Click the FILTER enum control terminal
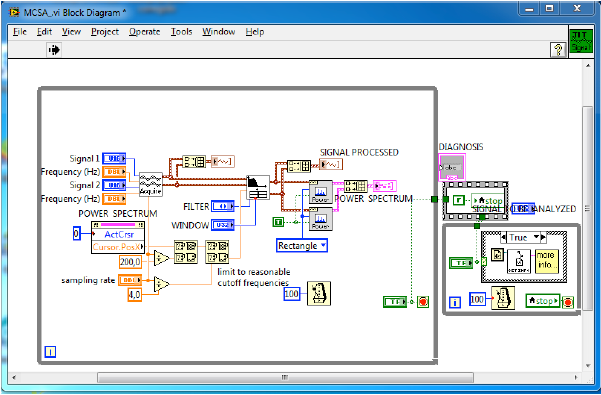The width and height of the screenshot is (601, 395). click(x=223, y=207)
